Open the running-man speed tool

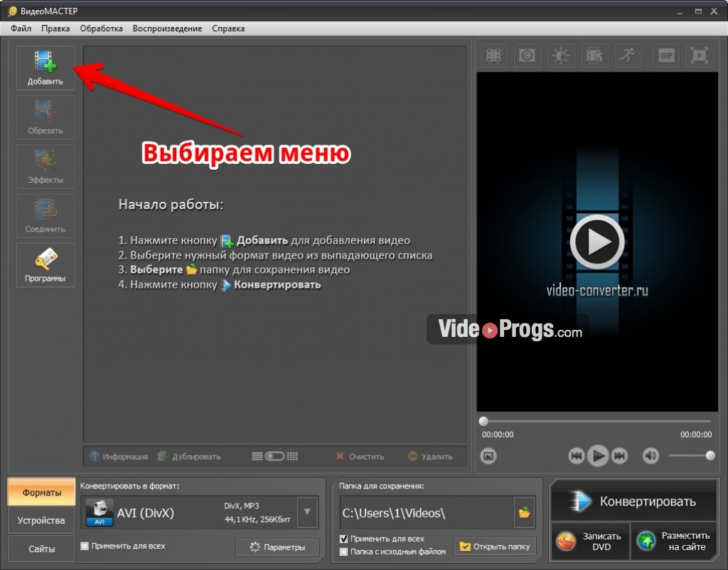point(628,55)
